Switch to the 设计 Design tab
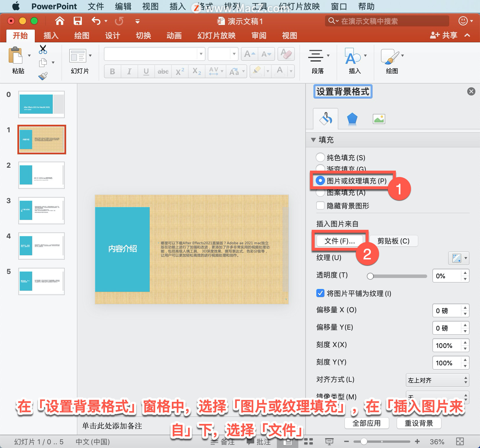 (x=112, y=35)
